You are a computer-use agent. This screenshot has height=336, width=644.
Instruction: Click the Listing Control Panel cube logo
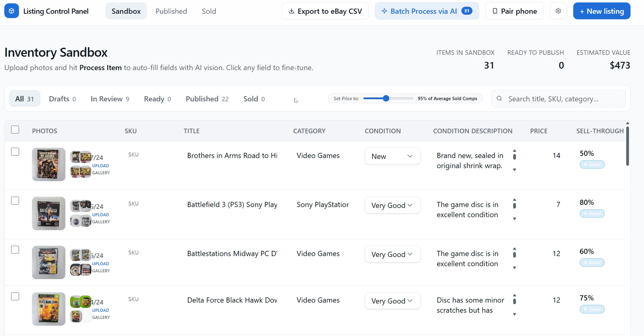click(11, 11)
